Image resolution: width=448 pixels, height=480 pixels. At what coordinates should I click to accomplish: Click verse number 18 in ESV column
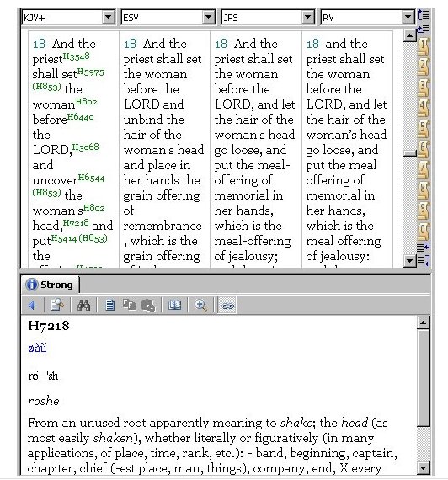pos(130,44)
